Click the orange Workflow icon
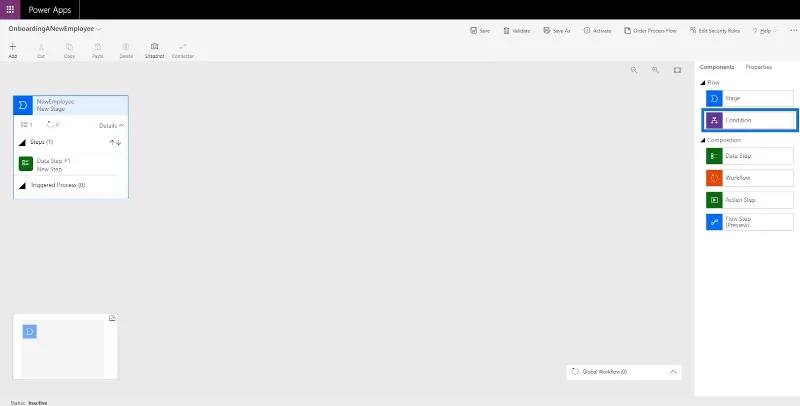The image size is (800, 406). tap(714, 178)
